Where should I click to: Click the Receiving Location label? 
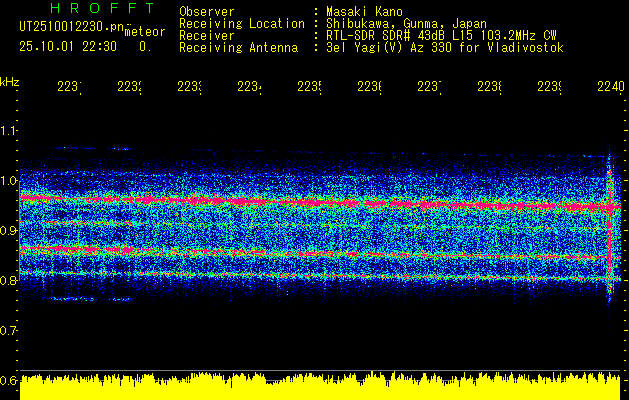coord(242,24)
